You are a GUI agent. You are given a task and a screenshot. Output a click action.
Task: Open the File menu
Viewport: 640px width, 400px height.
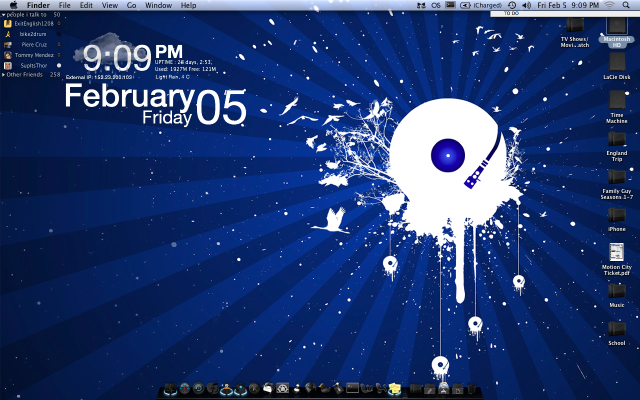(64, 5)
